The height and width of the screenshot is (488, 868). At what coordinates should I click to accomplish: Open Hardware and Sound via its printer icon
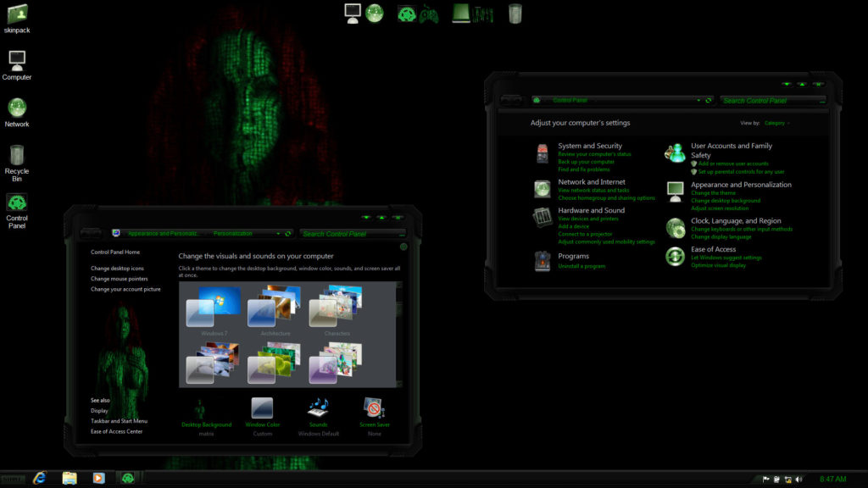pos(542,215)
